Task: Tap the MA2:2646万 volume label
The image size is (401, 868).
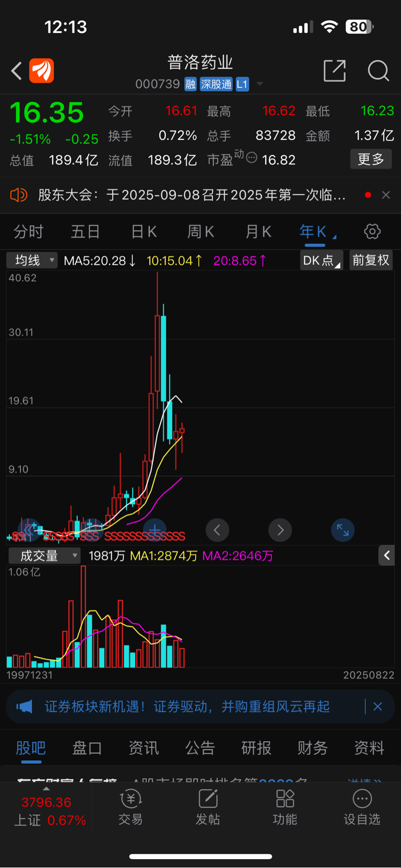Action: tap(238, 556)
